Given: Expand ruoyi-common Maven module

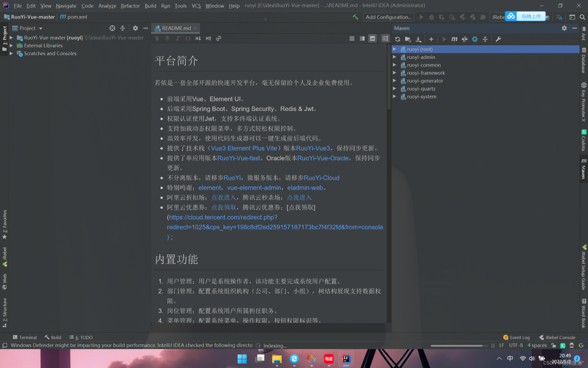Looking at the screenshot, I should 395,65.
